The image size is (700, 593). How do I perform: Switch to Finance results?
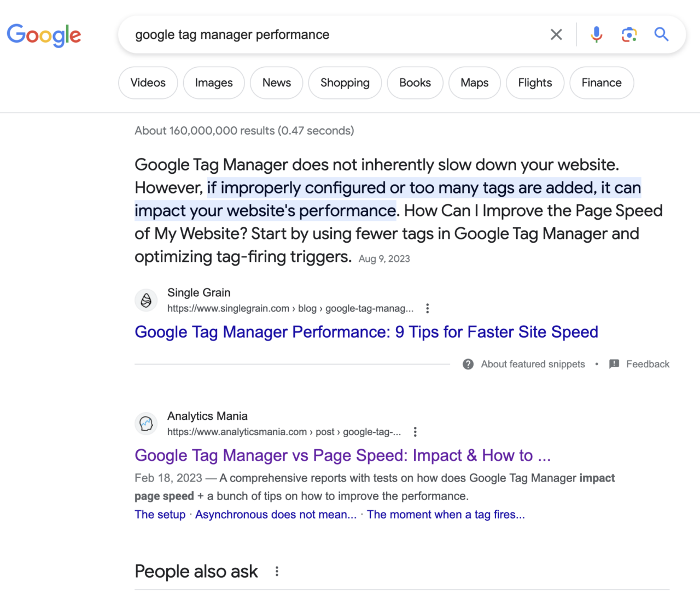click(x=602, y=83)
